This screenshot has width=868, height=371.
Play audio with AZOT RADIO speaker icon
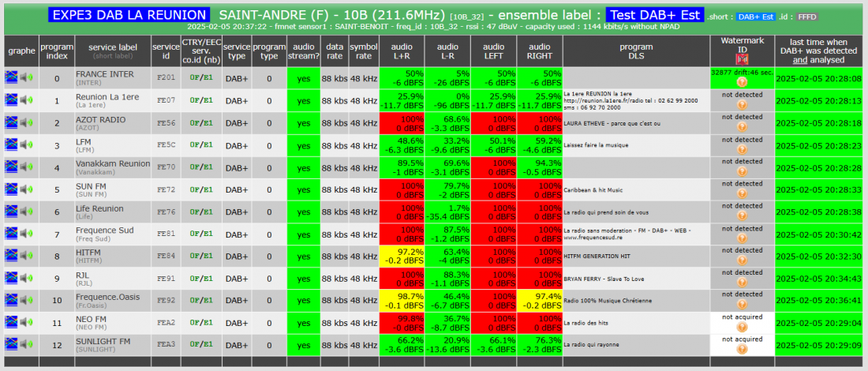tap(27, 122)
